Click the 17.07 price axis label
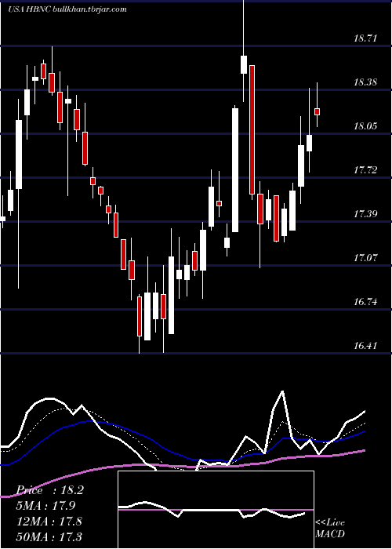This screenshot has height=549, width=392. click(365, 258)
